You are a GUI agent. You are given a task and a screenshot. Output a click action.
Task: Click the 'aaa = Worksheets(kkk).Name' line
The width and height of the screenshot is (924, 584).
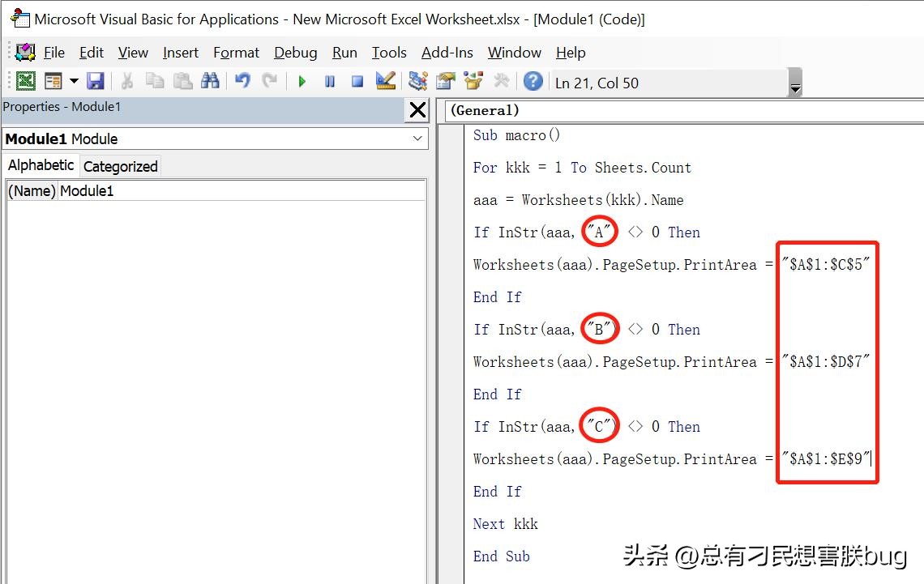(x=578, y=200)
